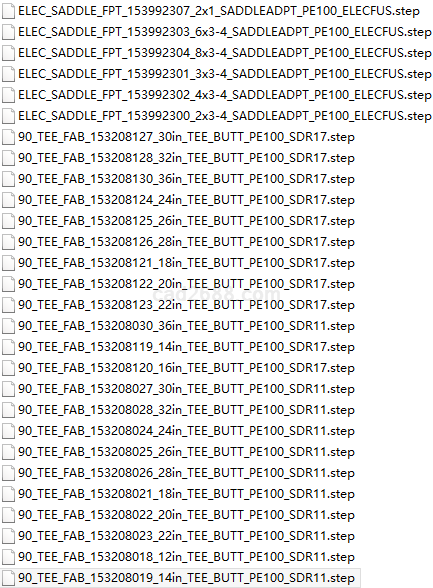Select icon of 153208130_36in TEE SDR17 file

[8, 179]
